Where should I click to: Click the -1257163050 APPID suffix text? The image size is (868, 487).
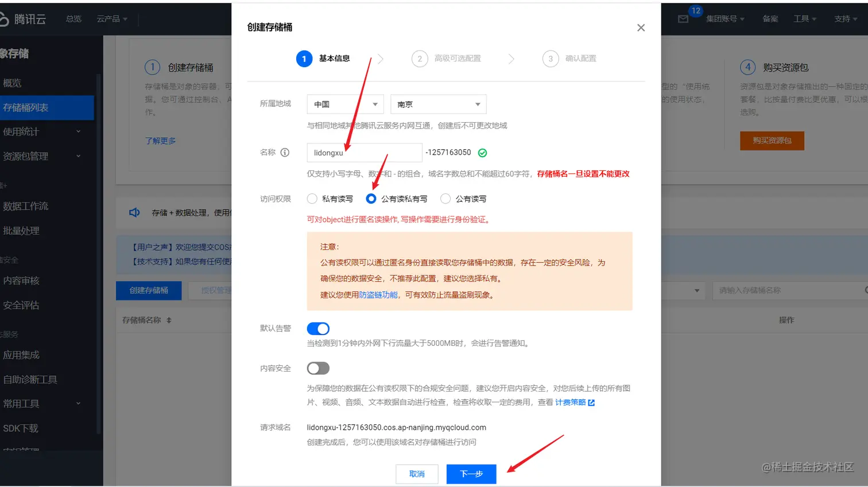pyautogui.click(x=448, y=153)
